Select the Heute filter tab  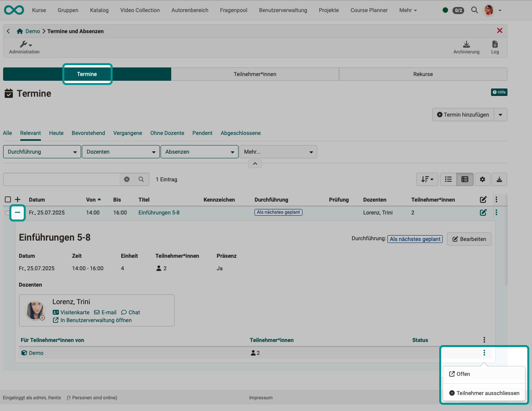point(56,133)
